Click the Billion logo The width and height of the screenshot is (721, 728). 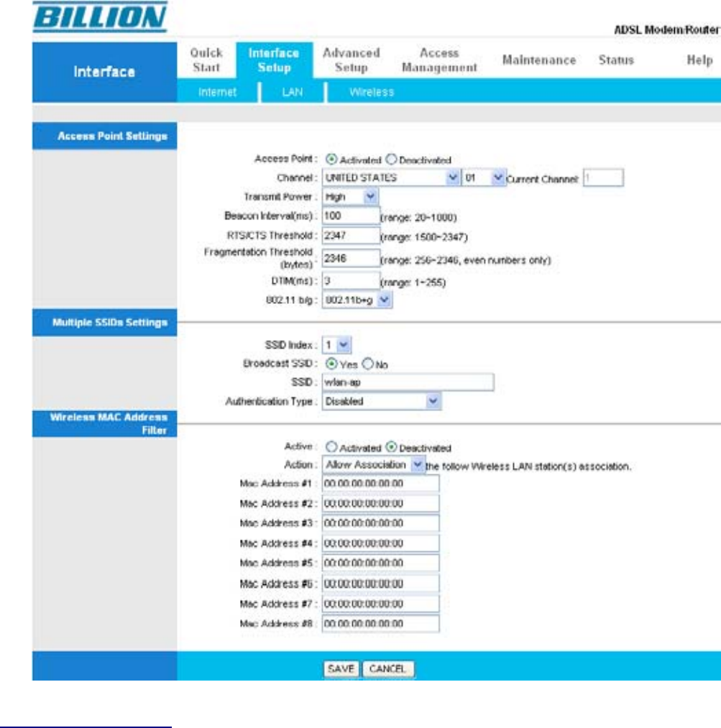100,17
